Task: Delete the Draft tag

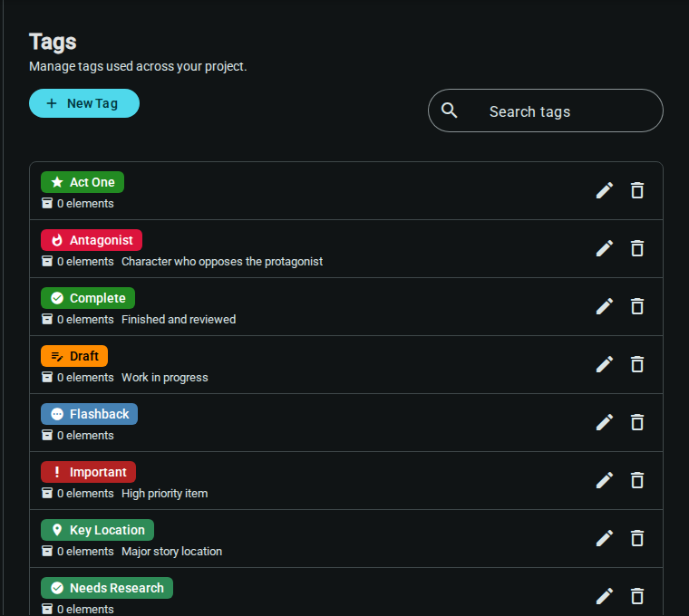Action: coord(637,364)
